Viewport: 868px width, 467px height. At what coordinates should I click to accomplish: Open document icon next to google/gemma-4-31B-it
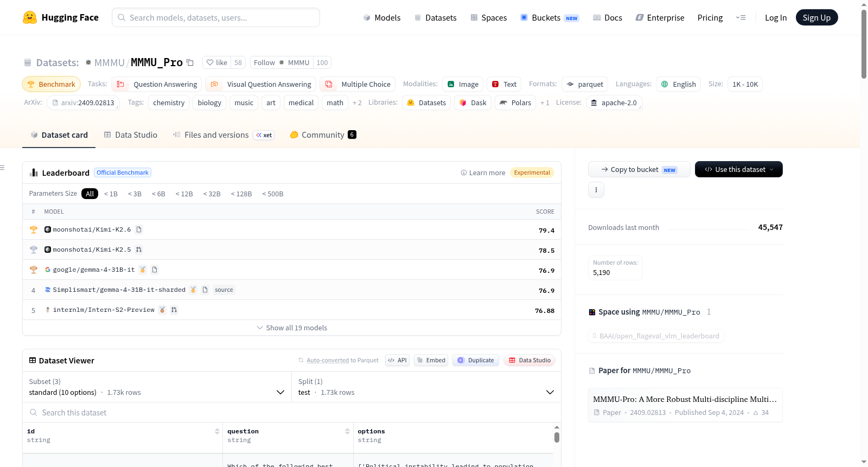(155, 270)
